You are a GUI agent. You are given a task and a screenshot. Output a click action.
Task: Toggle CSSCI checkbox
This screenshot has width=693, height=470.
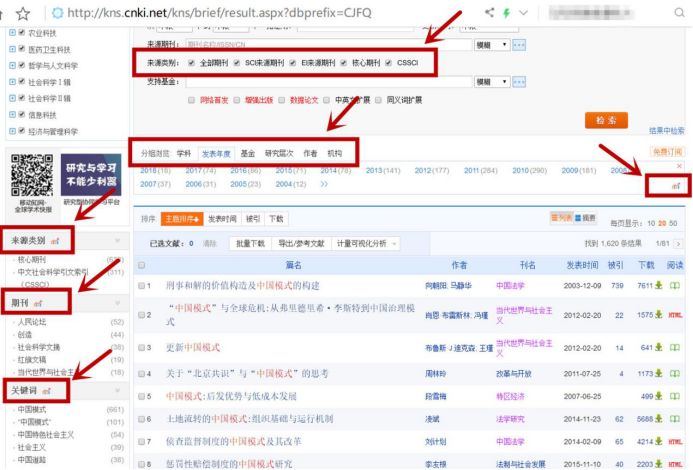point(388,63)
